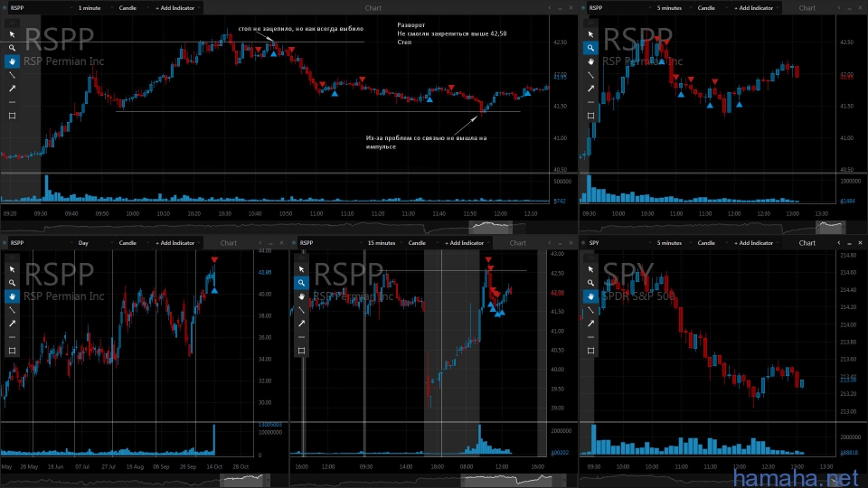The image size is (868, 488).
Task: Select the Chart tab of the RSPP 5 minutes panel
Action: [807, 8]
